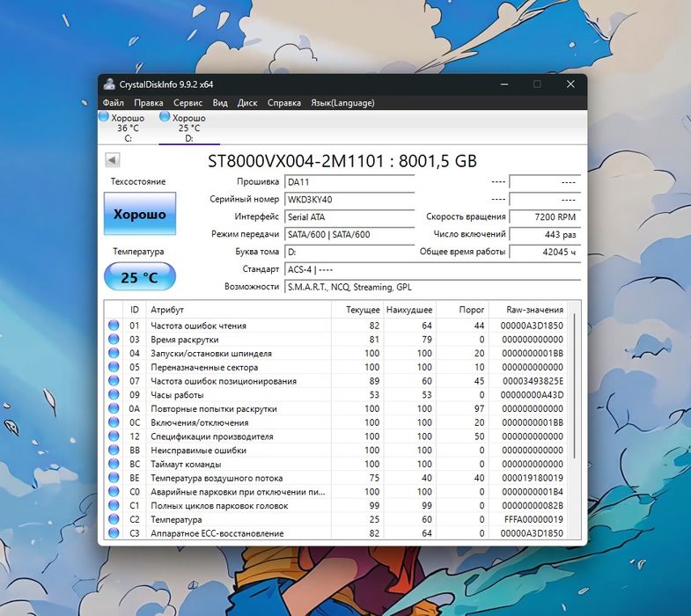Click the blue health orb for disk C:

[104, 117]
